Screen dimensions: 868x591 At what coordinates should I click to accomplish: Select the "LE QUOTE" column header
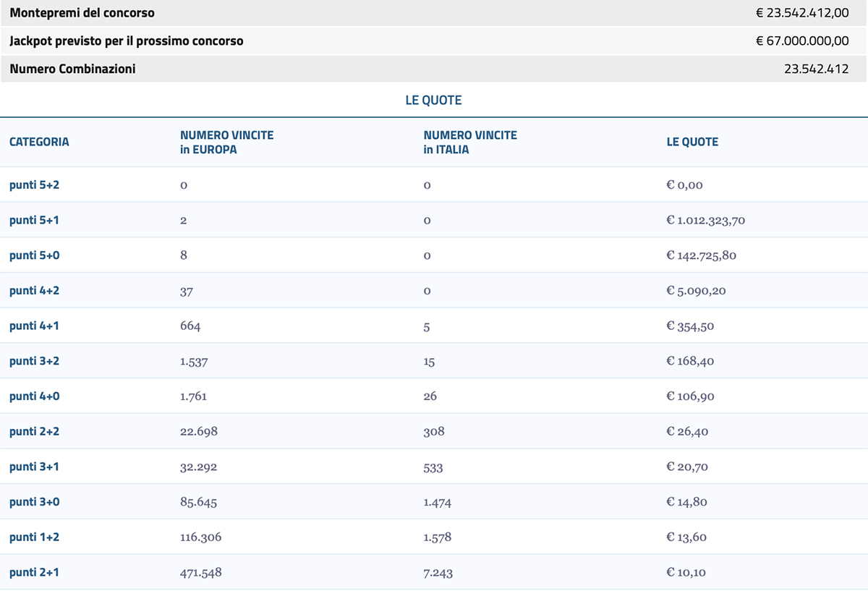(x=692, y=142)
